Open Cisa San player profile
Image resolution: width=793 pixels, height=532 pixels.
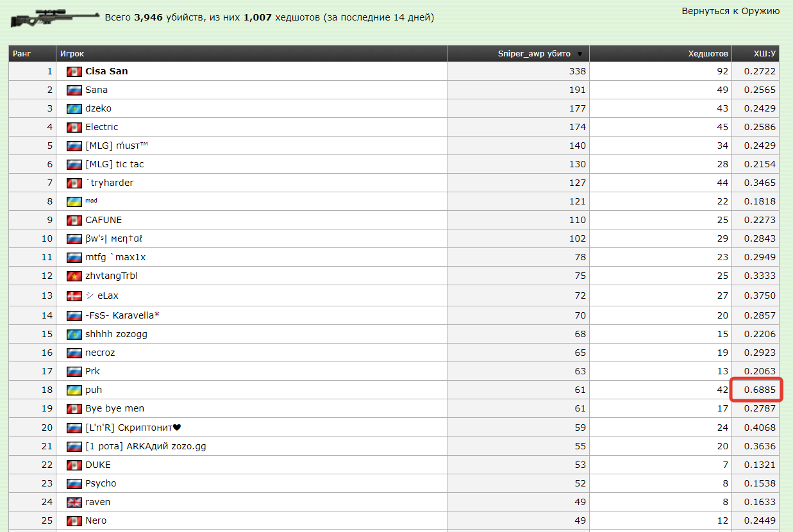coord(106,71)
